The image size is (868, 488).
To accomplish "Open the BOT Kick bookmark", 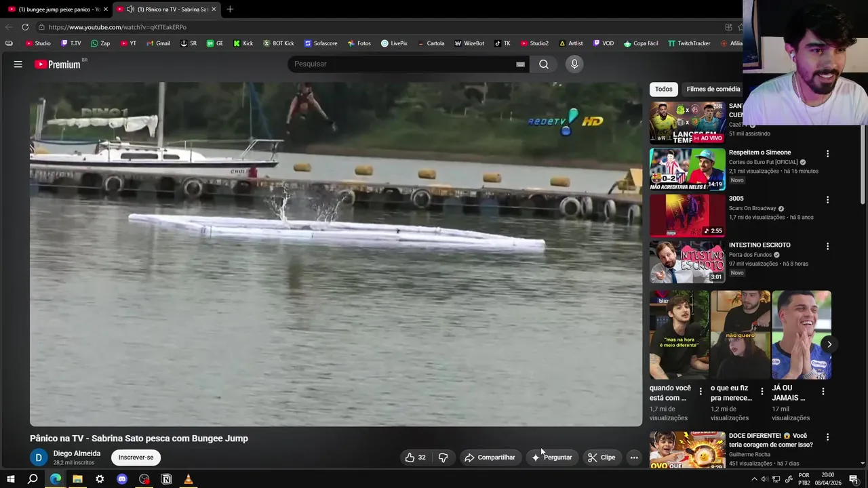I will pyautogui.click(x=278, y=43).
